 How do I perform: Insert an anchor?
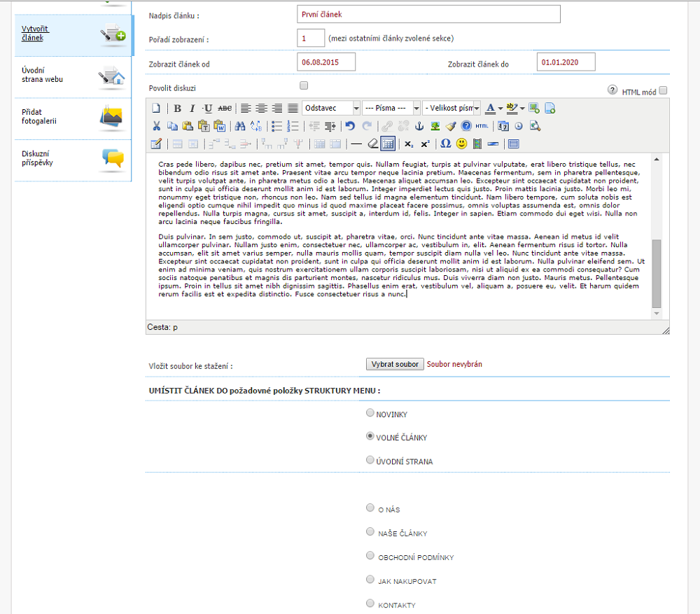pyautogui.click(x=419, y=126)
